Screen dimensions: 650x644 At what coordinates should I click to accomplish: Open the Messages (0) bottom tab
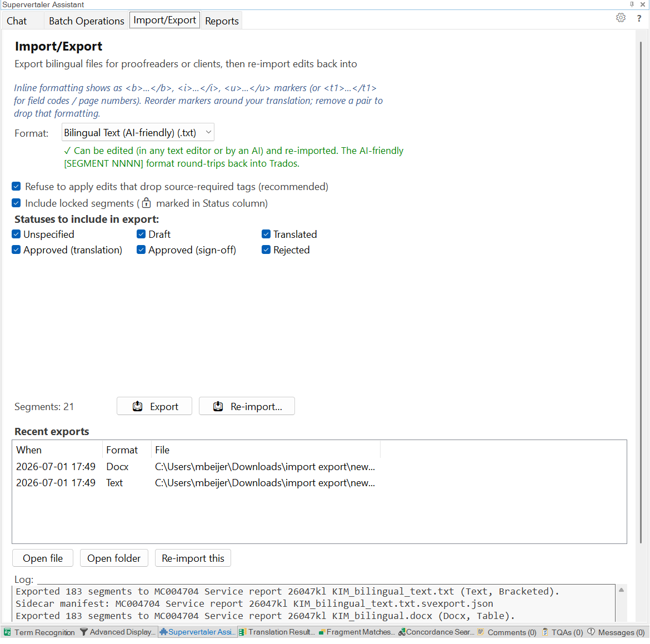pyautogui.click(x=617, y=632)
